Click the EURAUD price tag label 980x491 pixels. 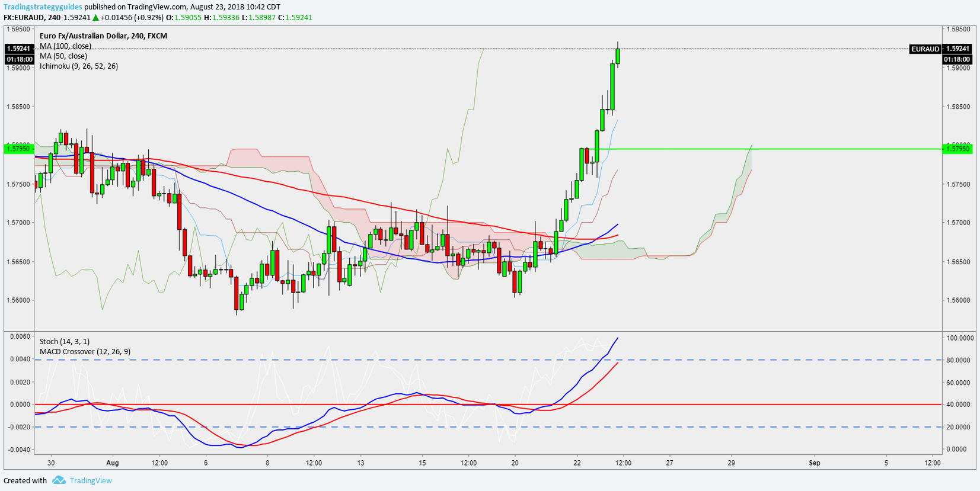(x=925, y=49)
